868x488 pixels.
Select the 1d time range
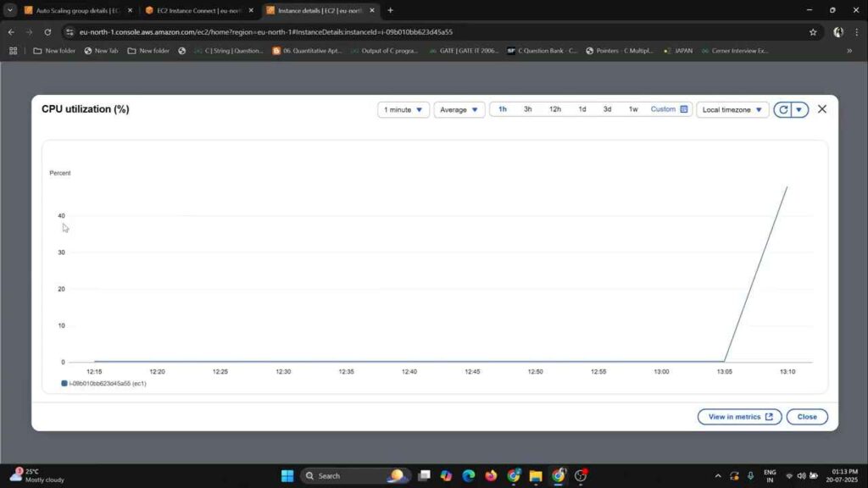pos(581,109)
